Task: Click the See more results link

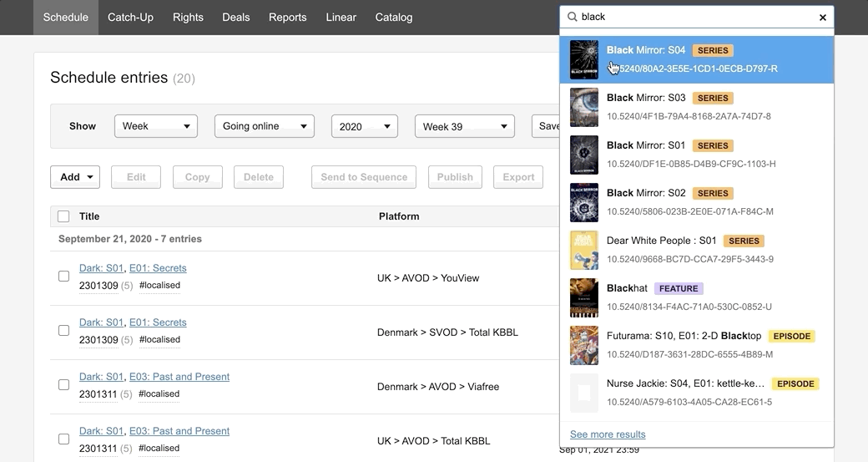Action: click(x=608, y=434)
